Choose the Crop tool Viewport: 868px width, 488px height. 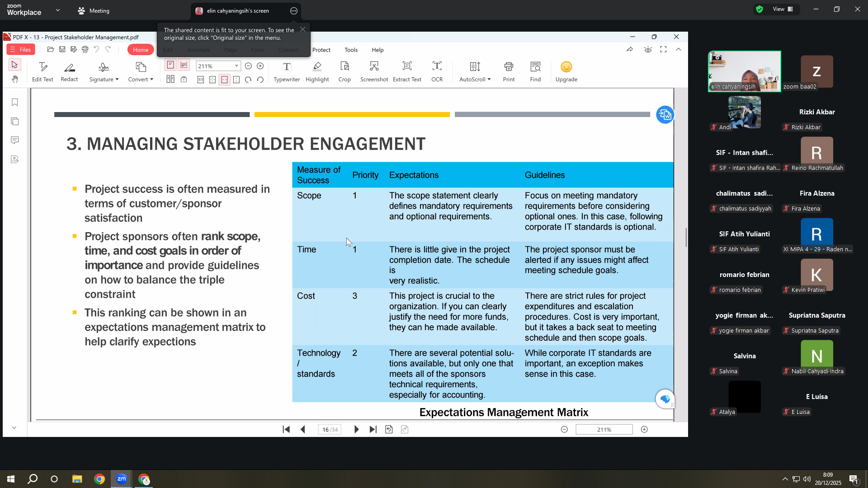click(344, 72)
